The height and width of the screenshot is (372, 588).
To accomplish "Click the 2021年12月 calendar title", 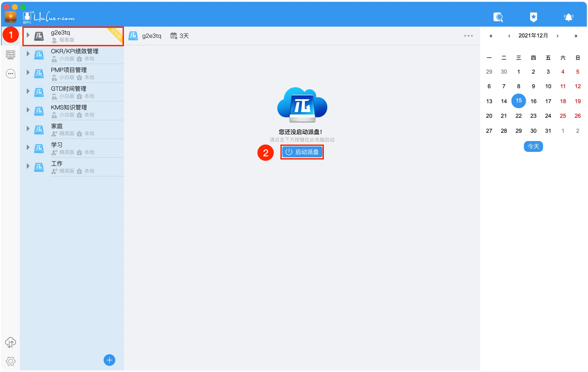I will [x=533, y=35].
